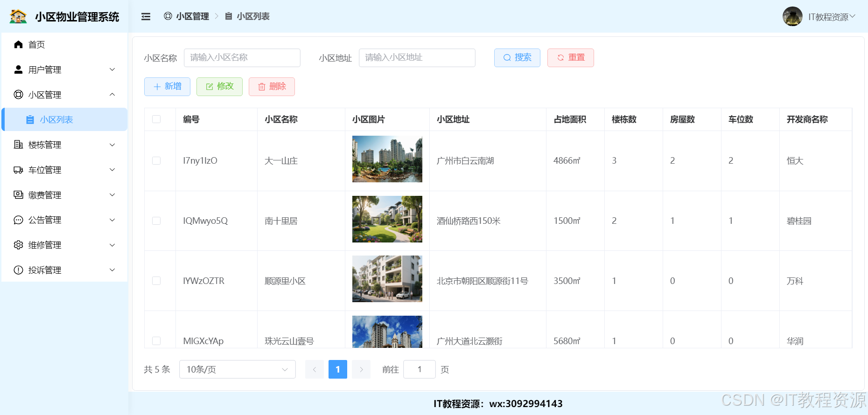868x415 pixels.
Task: Click the warning icon beside 投诉管理
Action: click(19, 270)
